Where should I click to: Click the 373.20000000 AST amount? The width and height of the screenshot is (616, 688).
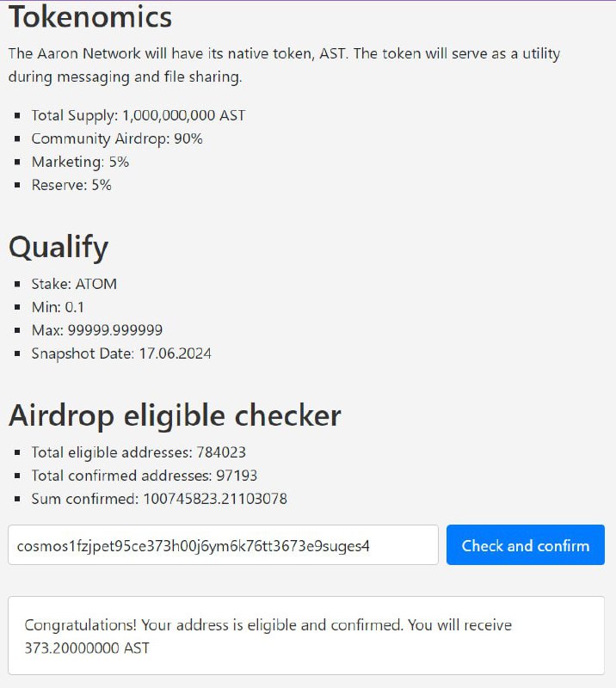click(87, 648)
